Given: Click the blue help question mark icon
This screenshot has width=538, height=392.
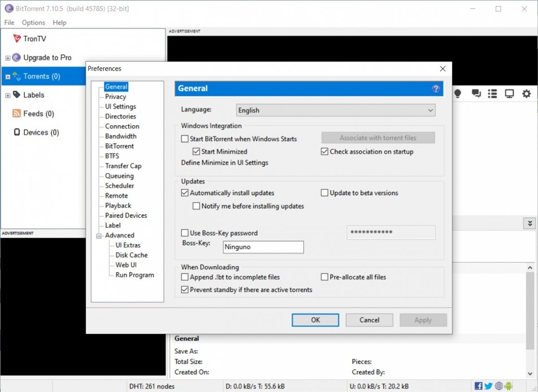Looking at the screenshot, I should click(436, 88).
